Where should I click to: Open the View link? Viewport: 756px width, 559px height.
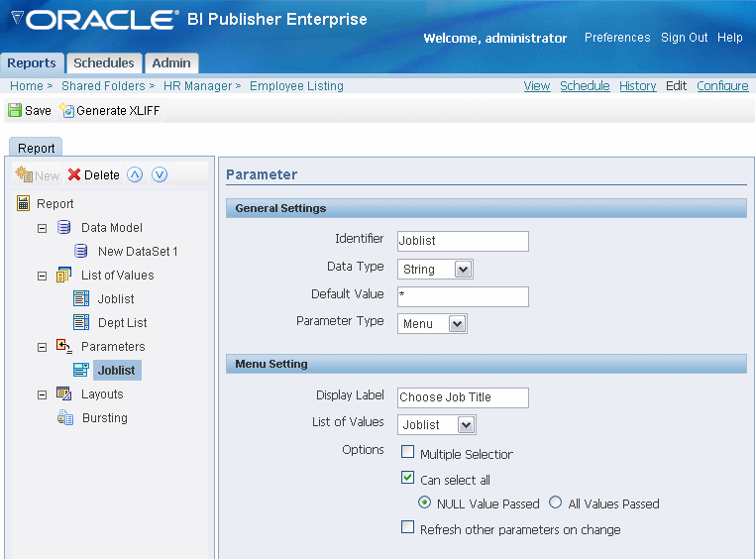[537, 86]
